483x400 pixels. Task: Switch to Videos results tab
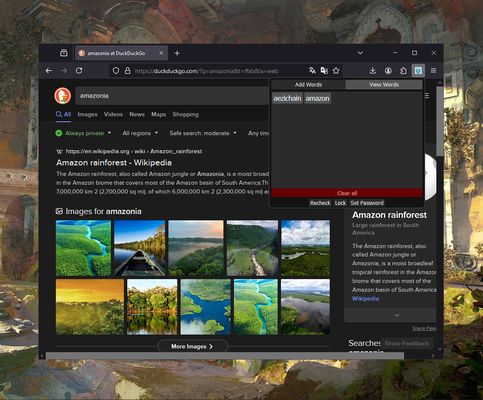113,114
